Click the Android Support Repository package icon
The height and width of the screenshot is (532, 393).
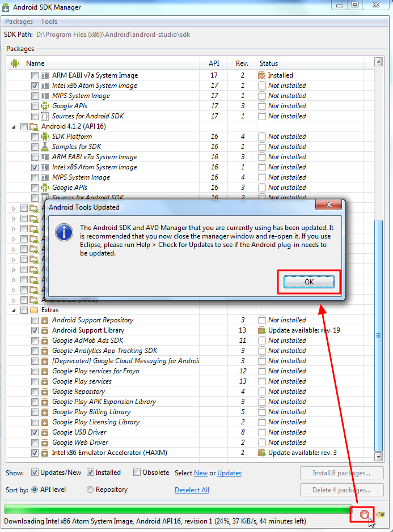point(45,320)
